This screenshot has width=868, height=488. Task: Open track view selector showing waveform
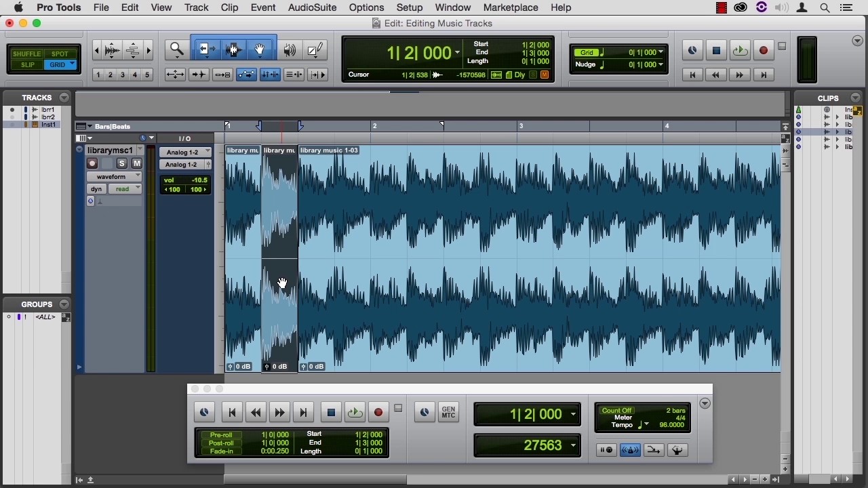coord(115,176)
